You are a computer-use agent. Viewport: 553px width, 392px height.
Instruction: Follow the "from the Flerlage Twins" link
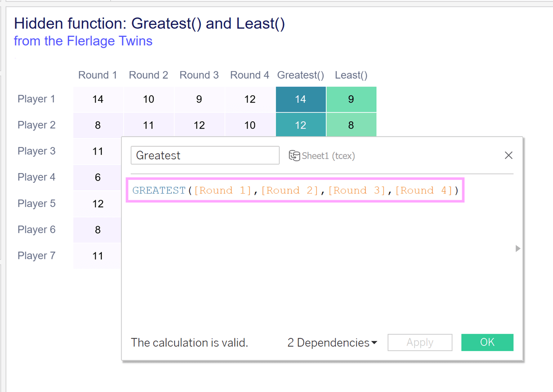point(83,41)
